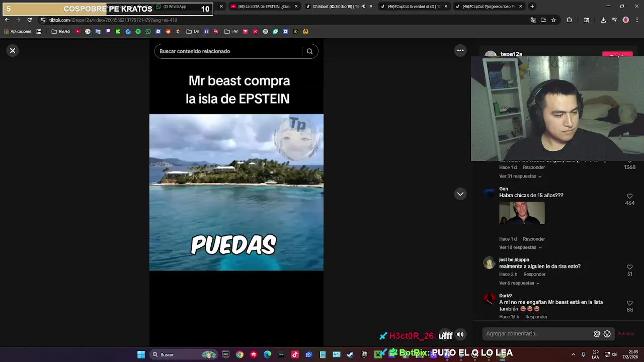Viewport: 644px width, 362px height.
Task: Click the Publicar button
Action: (626, 334)
